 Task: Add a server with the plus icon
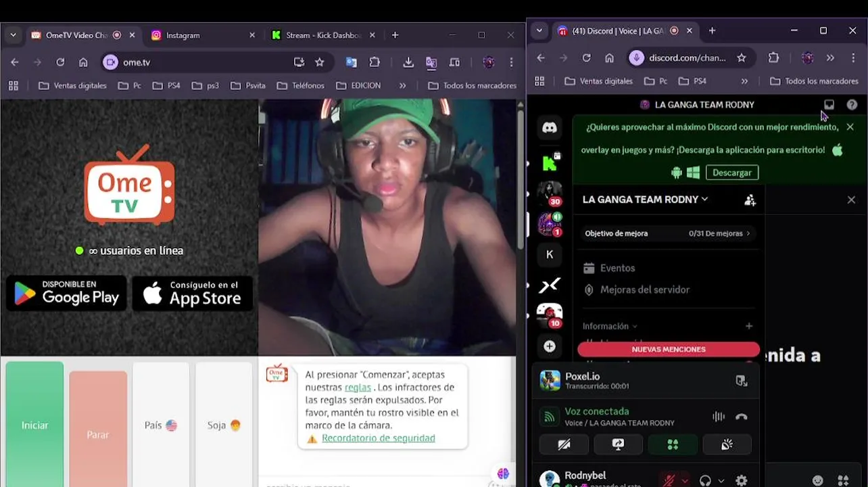pos(550,346)
